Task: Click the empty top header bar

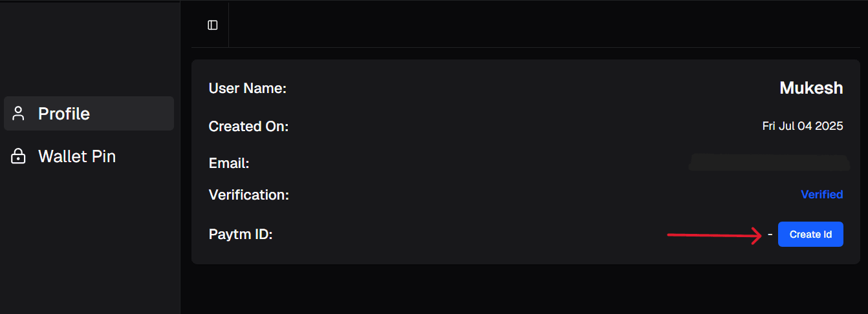Action: tap(517, 25)
